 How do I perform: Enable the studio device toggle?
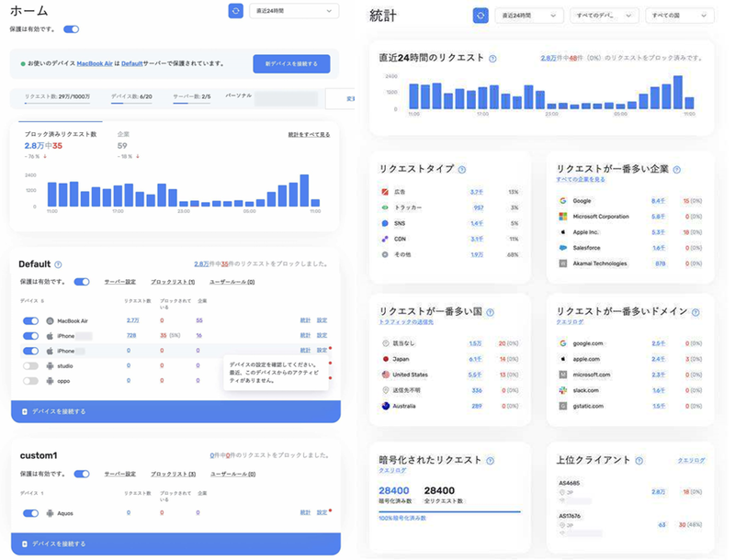pyautogui.click(x=30, y=365)
